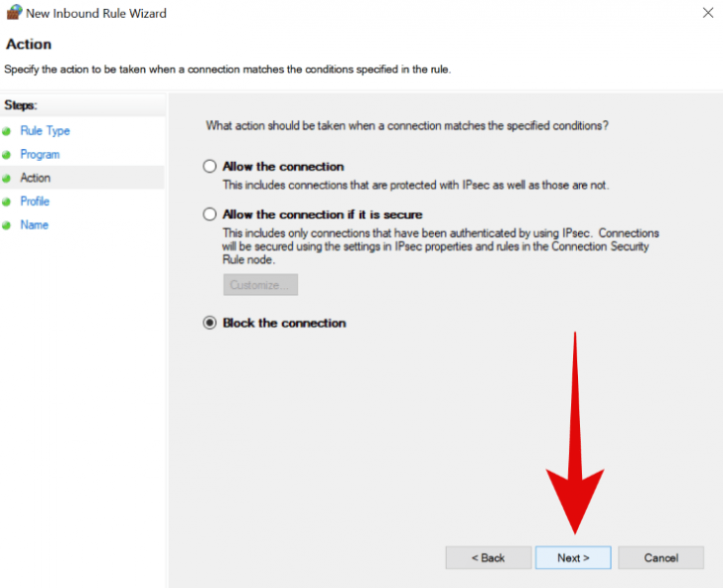Click the firewall wizard icon in title bar

(x=13, y=13)
